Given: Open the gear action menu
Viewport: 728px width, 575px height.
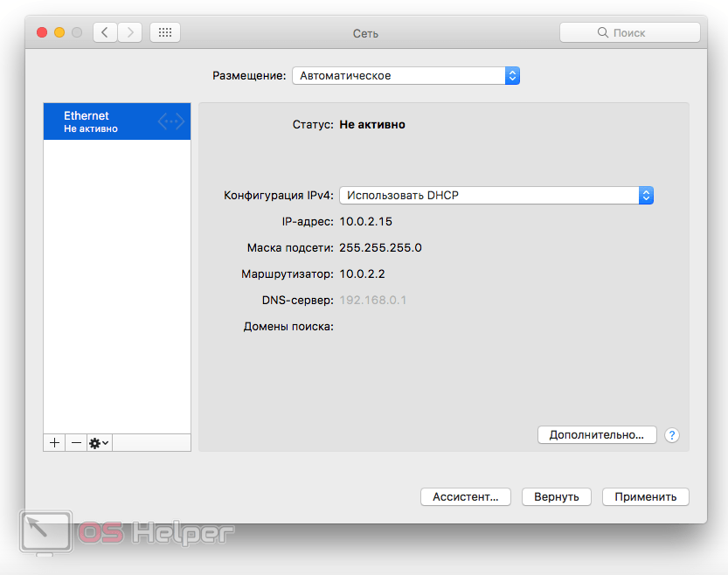Looking at the screenshot, I should tap(99, 443).
